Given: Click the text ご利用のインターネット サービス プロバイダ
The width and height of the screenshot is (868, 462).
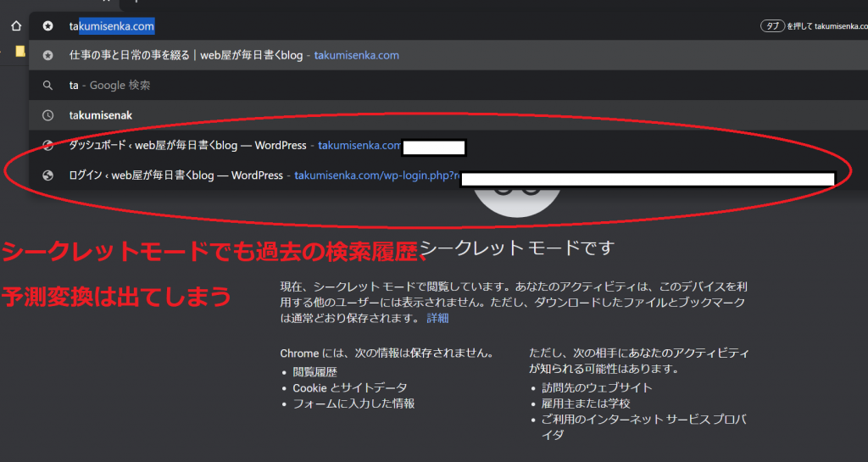Looking at the screenshot, I should tap(644, 426).
